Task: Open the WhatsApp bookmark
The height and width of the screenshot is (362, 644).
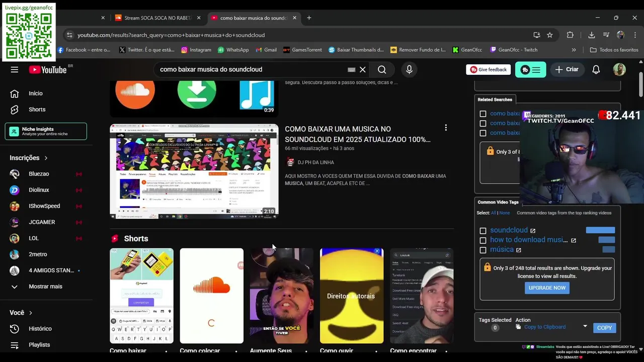Action: tap(233, 50)
